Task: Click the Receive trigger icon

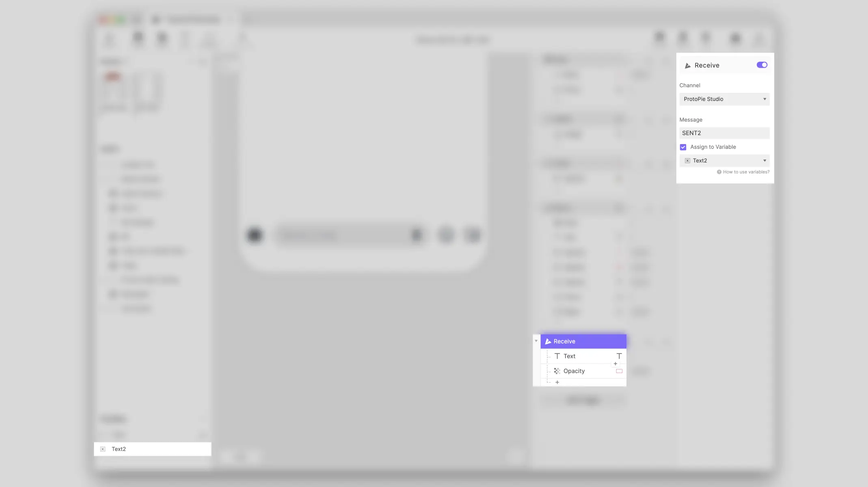Action: (687, 66)
